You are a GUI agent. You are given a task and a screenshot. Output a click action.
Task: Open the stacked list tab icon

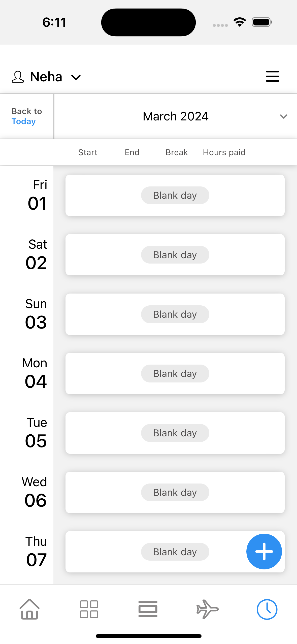148,609
